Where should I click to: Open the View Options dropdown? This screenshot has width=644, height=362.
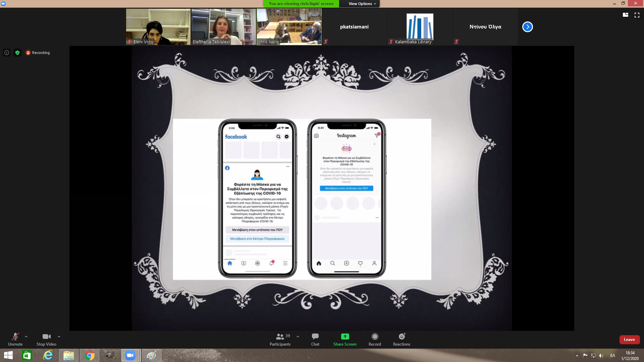click(362, 4)
